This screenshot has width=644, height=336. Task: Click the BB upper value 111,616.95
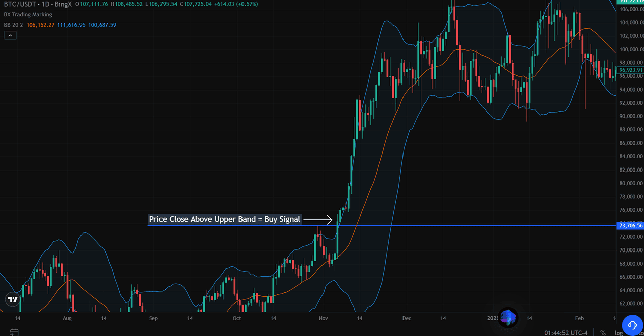(x=71, y=25)
